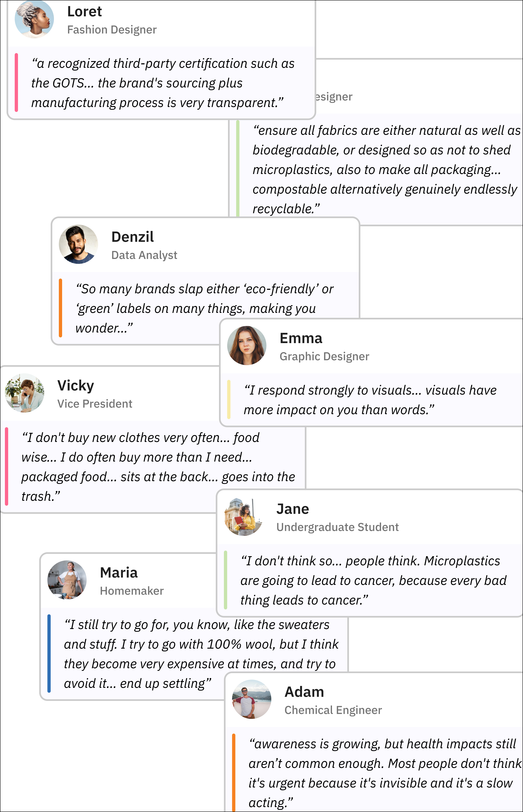Click Denzil's profile avatar photo
Screen dimensions: 523x812
click(78, 244)
